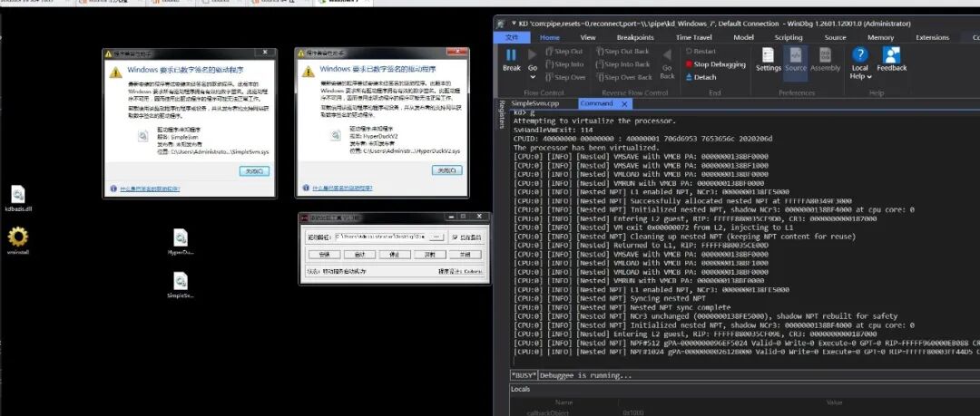Screen dimensions: 980x416
Task: Open the SimpleSvm.cpp document tab
Action: [535, 103]
